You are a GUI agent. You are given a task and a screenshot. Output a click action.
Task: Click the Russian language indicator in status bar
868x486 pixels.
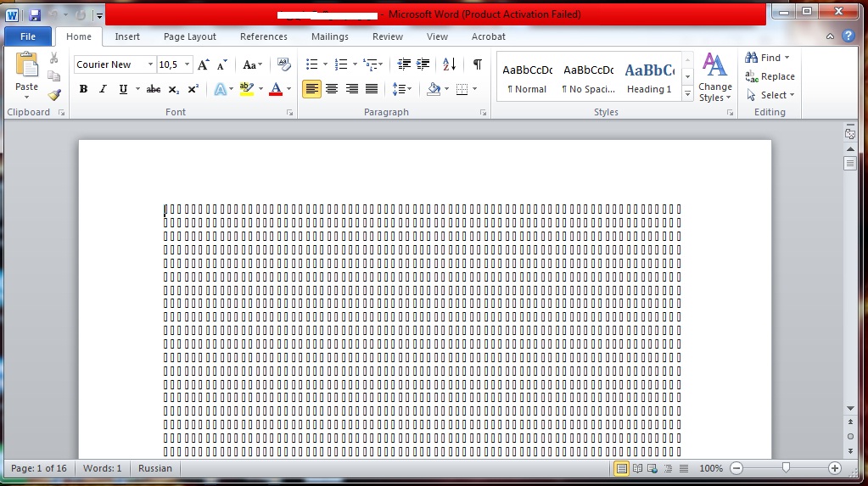[154, 468]
